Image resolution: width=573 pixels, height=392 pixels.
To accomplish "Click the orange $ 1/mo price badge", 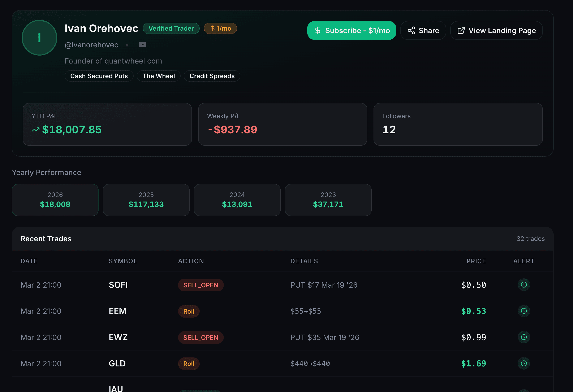I will coord(220,28).
